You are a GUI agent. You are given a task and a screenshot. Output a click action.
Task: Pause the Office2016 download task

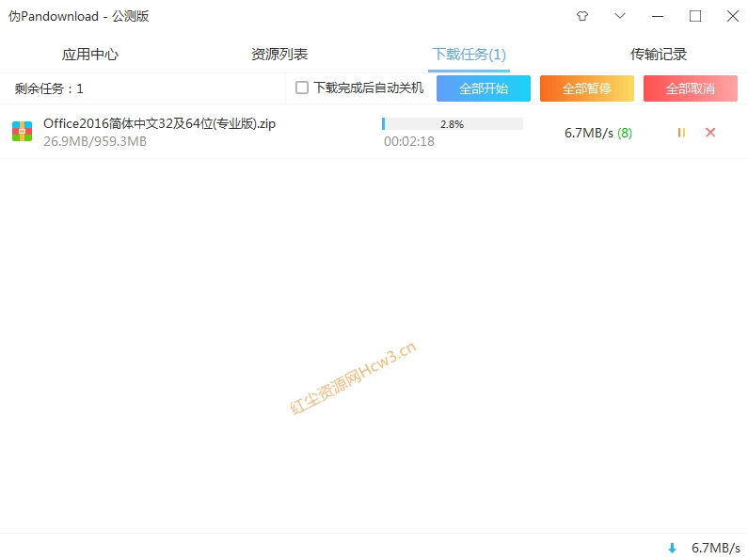click(681, 133)
